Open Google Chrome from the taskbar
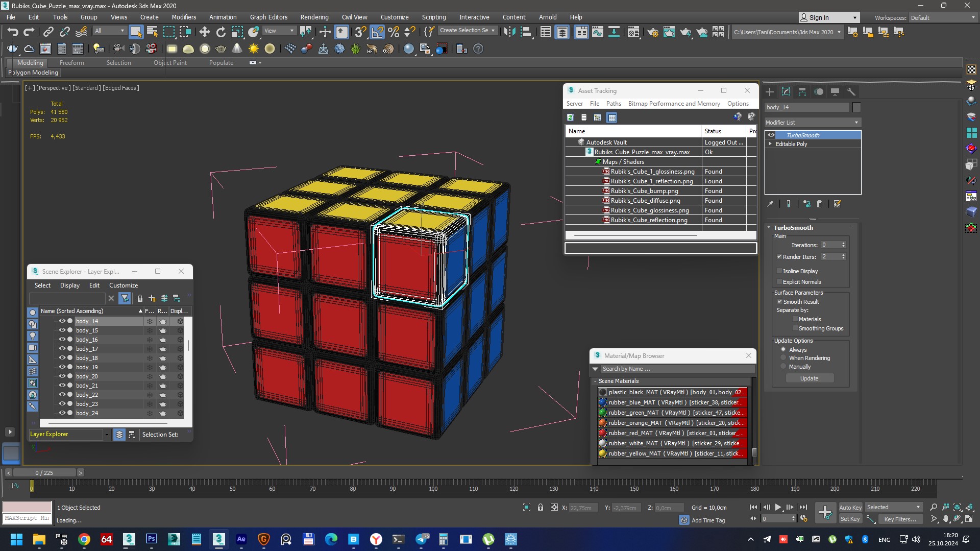 point(84,539)
